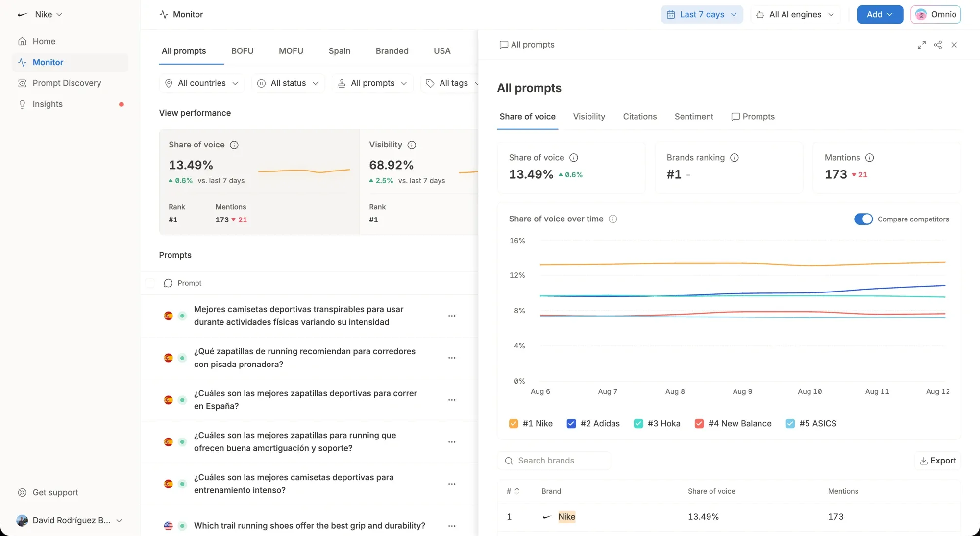Switch to the Spain tab
Screen dimensions: 980x536
coord(339,51)
